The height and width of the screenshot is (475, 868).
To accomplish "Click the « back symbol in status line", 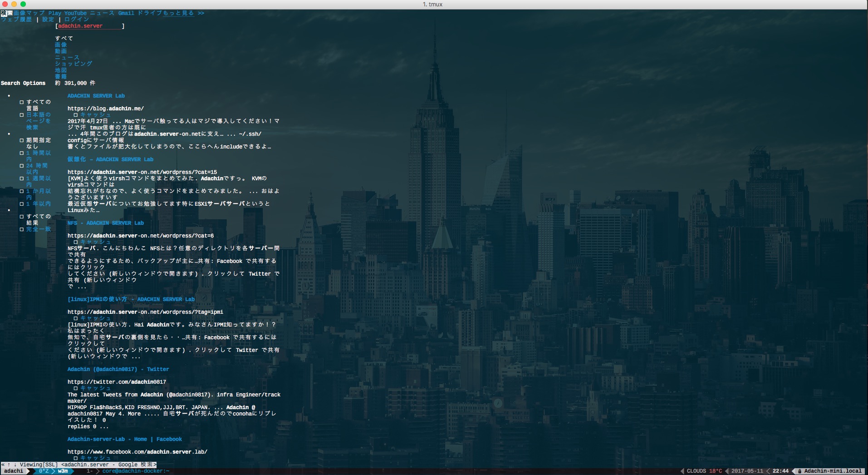I will tap(3, 465).
